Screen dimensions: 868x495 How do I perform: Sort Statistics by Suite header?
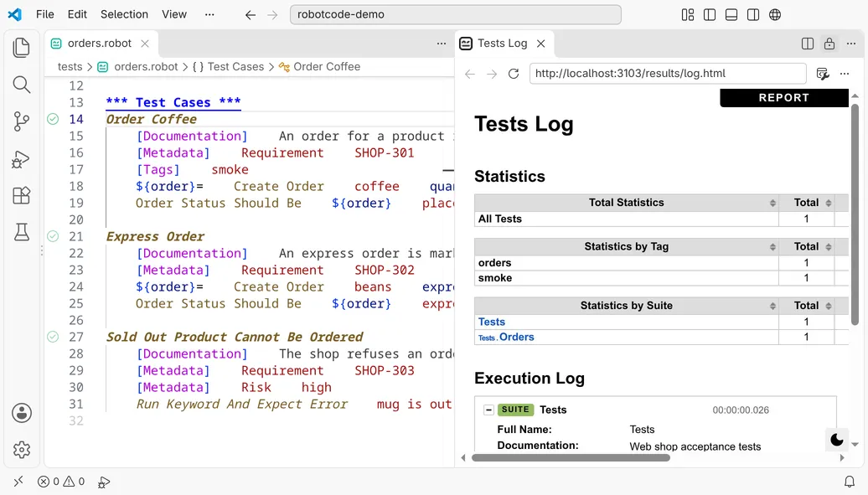point(627,306)
